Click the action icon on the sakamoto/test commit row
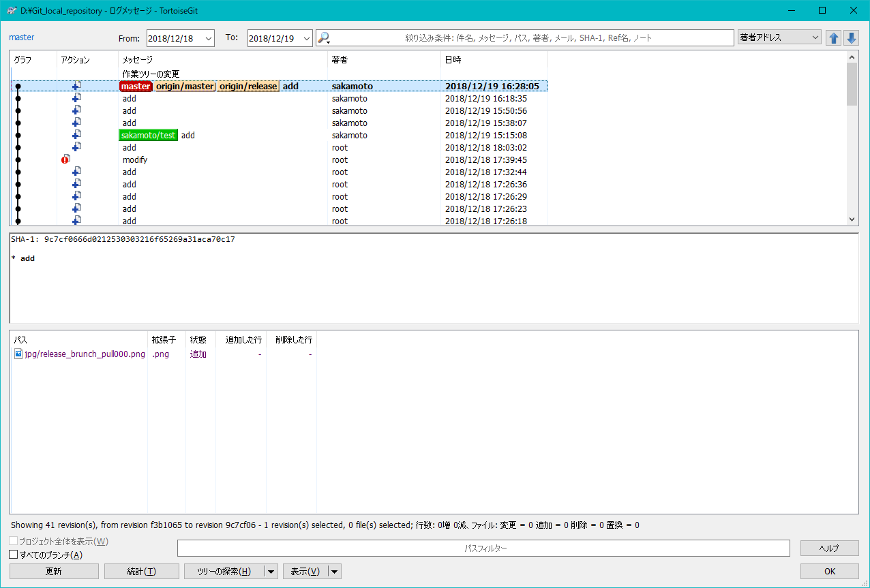 pyautogui.click(x=77, y=134)
